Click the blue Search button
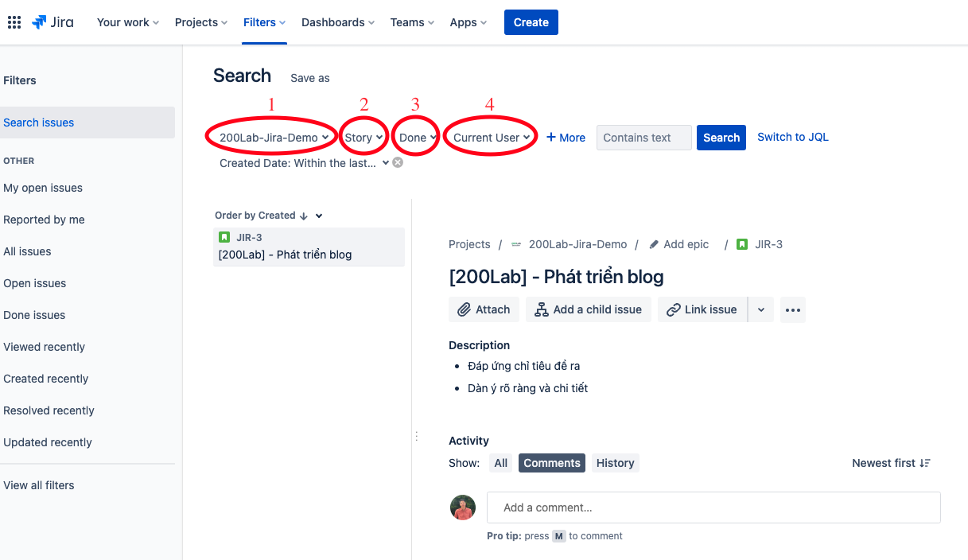 (x=721, y=138)
